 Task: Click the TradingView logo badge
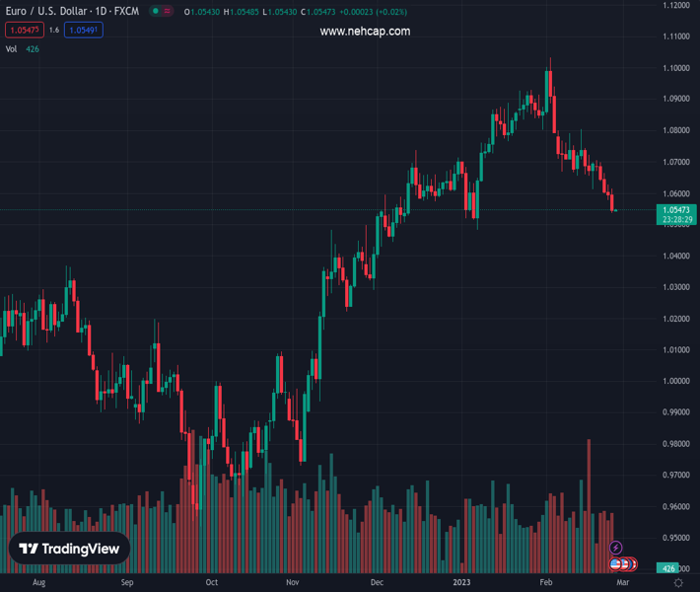[70, 549]
